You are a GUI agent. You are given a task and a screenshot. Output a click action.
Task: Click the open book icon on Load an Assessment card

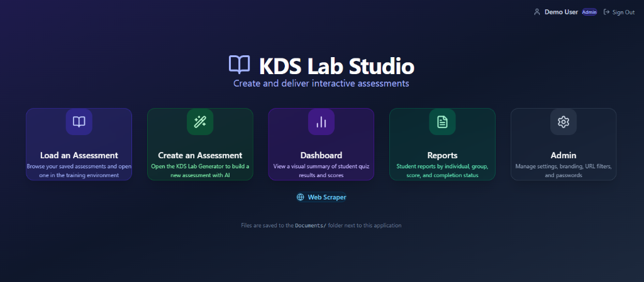point(79,122)
